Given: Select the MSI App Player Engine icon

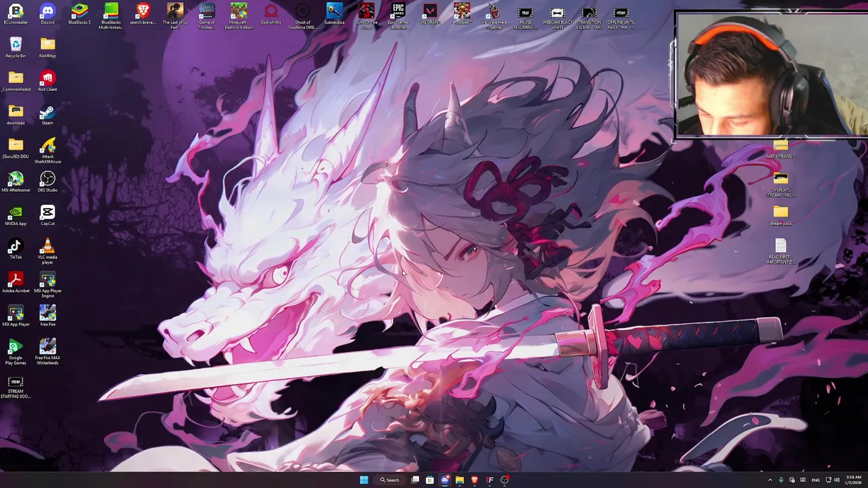Looking at the screenshot, I should 47,285.
